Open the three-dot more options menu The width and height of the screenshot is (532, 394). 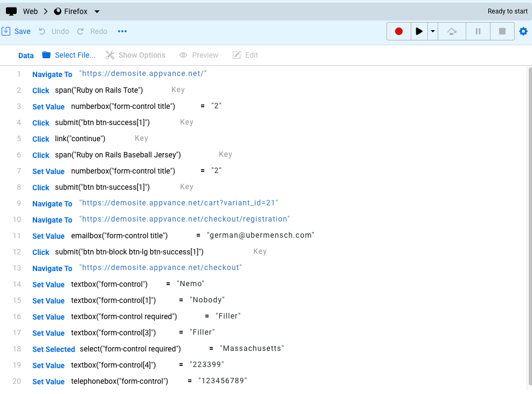point(122,31)
